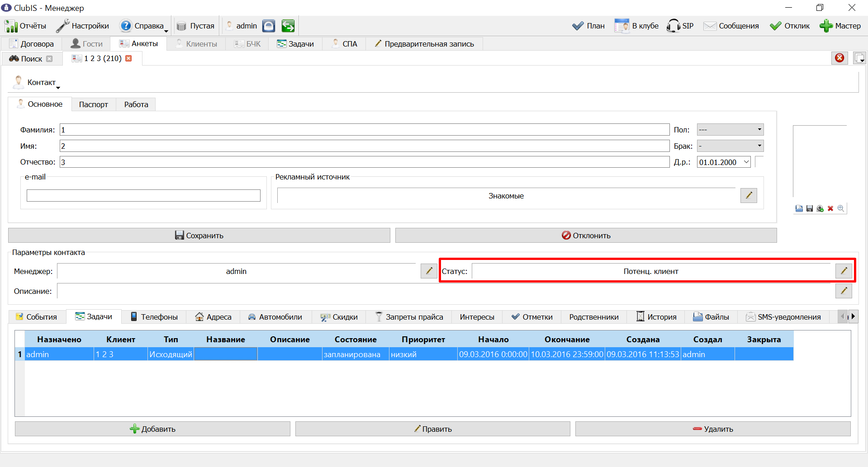This screenshot has height=467, width=868.
Task: Open the Отчёты reports toolbar item
Action: coord(25,26)
